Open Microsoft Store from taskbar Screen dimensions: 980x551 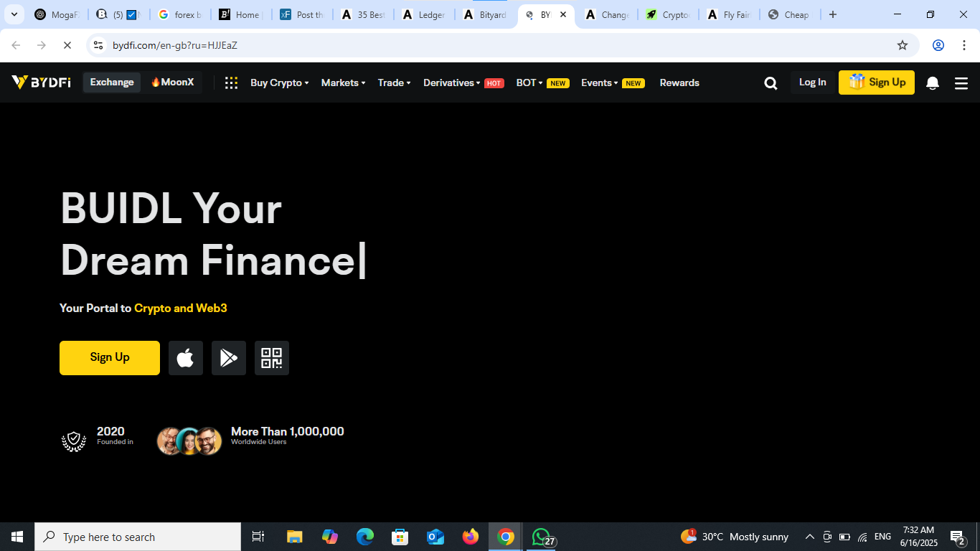400,537
